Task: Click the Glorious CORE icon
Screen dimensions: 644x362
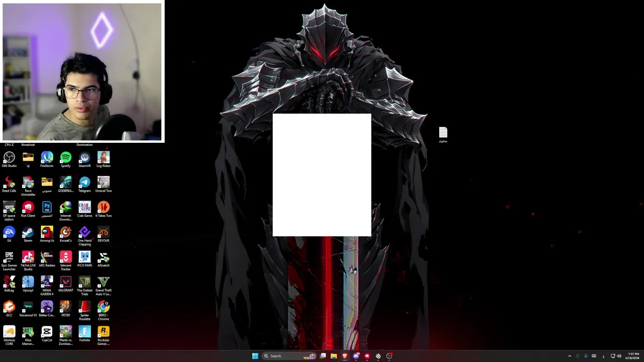Action: pos(9,336)
